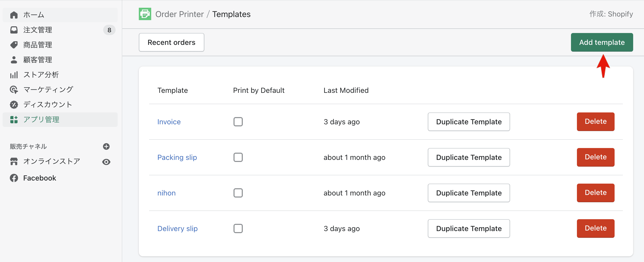This screenshot has width=644, height=262.
Task: Toggle Print by Default for Packing slip
Action: [x=238, y=157]
